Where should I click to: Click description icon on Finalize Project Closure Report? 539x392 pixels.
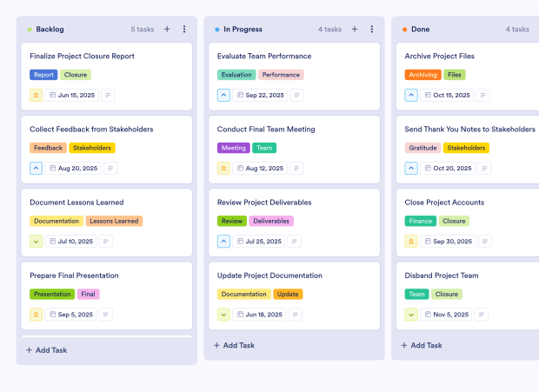pos(108,96)
